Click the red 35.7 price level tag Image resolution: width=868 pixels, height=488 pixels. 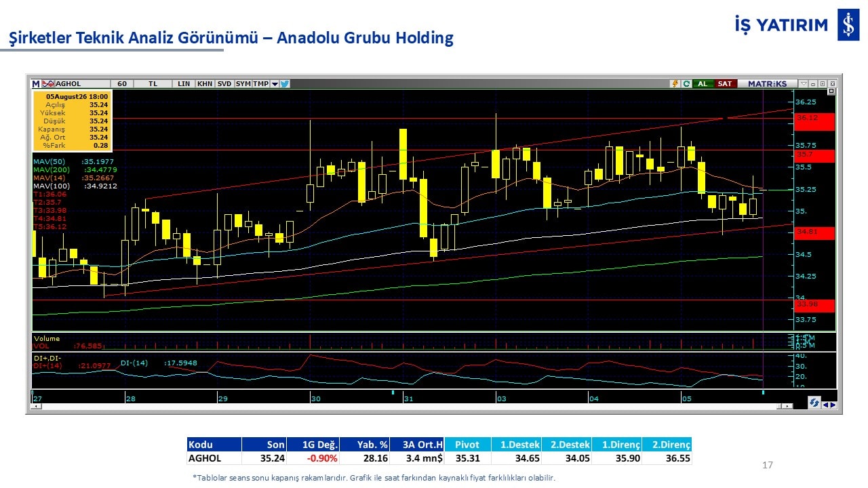tap(814, 155)
